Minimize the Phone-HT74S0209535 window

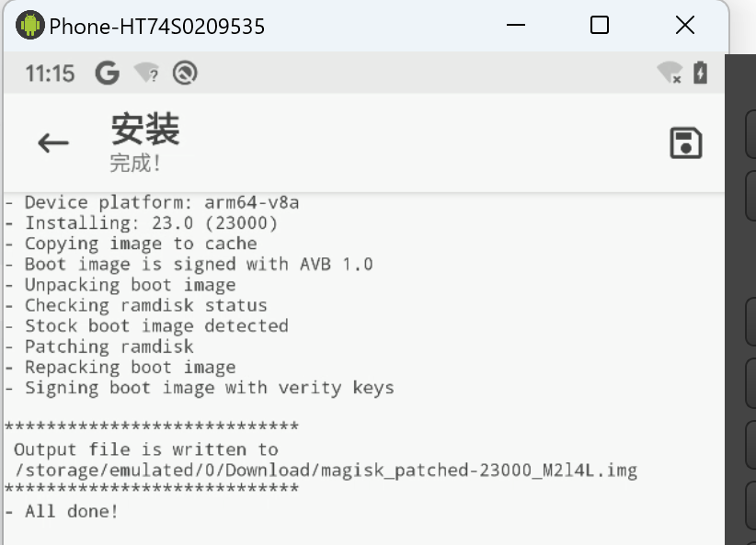point(514,26)
